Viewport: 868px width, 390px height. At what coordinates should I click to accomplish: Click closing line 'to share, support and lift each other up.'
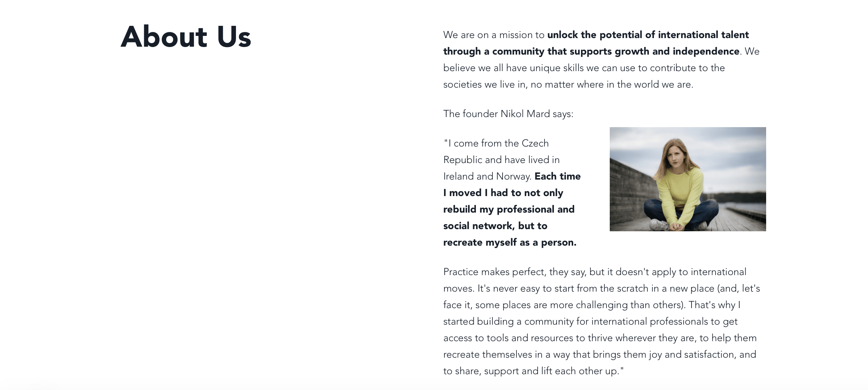(534, 371)
